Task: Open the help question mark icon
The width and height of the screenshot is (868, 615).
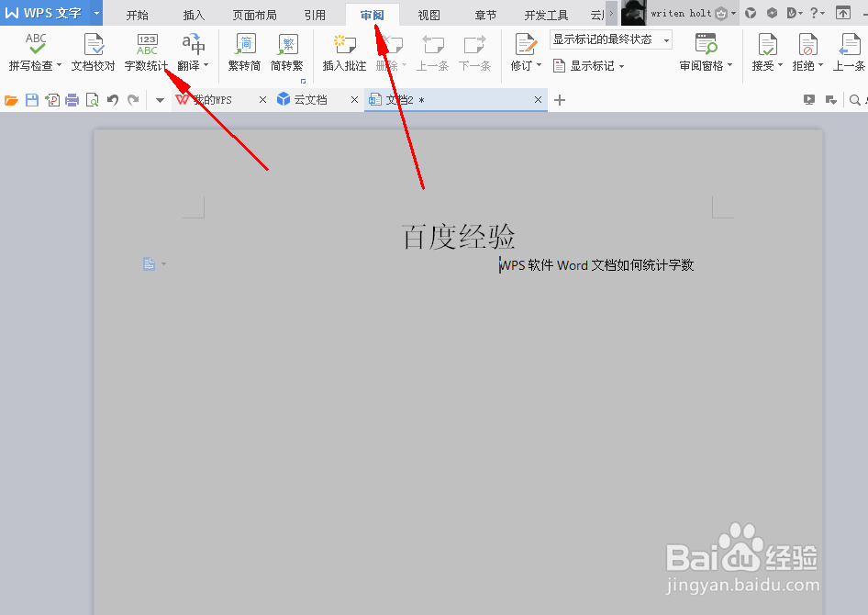Action: click(814, 13)
